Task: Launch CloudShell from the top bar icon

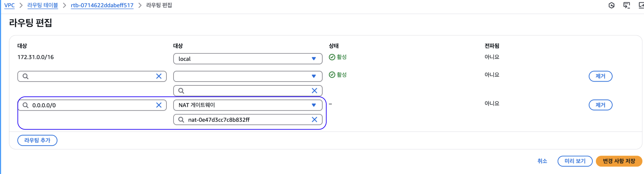Action: point(627,5)
